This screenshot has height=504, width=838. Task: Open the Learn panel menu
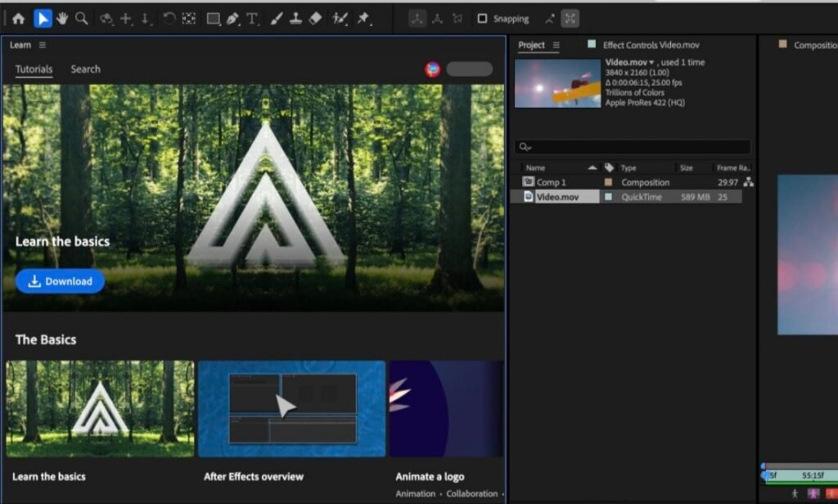pyautogui.click(x=43, y=45)
